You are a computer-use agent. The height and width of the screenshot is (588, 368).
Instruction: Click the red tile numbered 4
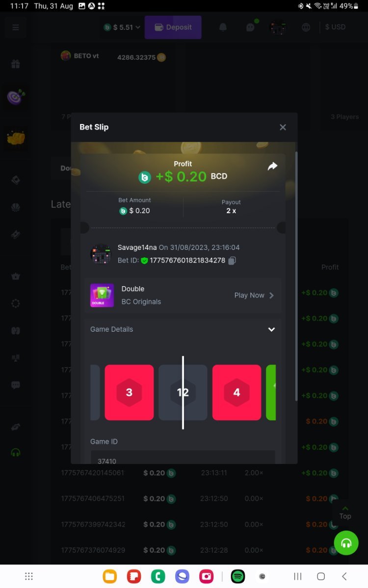[x=237, y=392]
